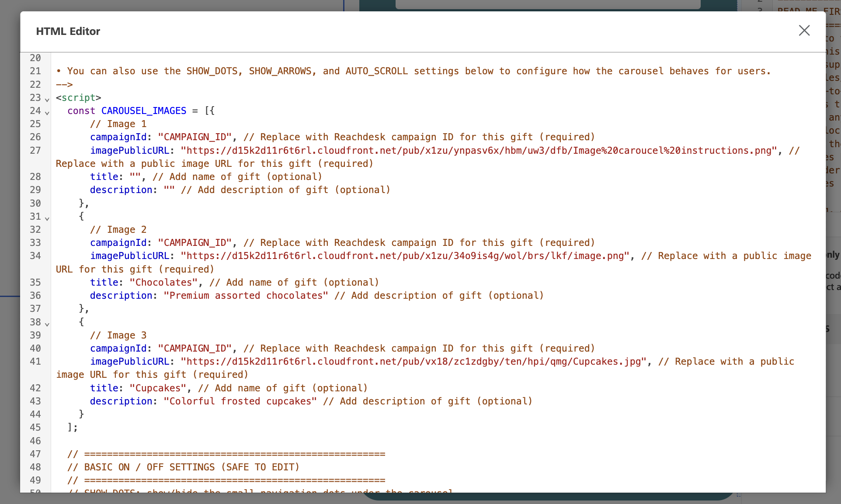Click the empty title value on line 28
Viewport: 841px width, 504px height.
[x=135, y=177]
